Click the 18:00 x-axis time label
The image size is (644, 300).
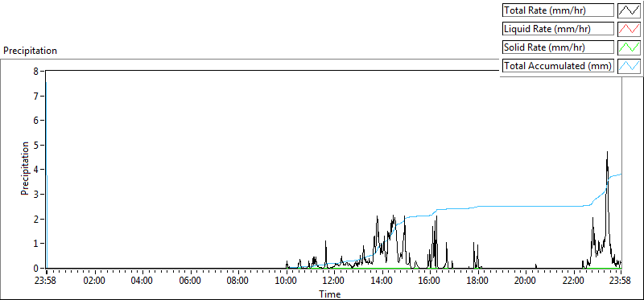(477, 282)
